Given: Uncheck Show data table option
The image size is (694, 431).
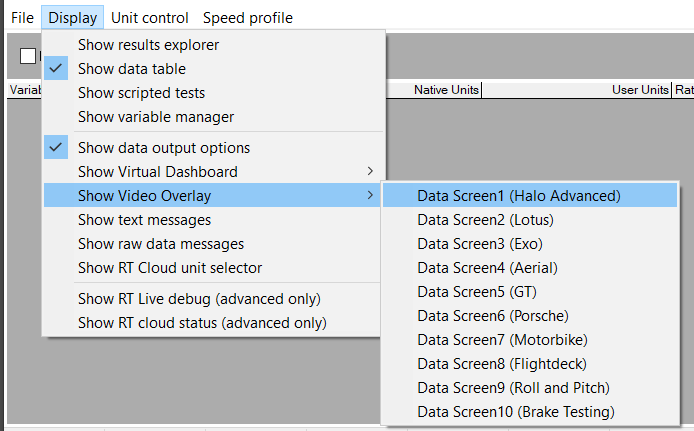Looking at the screenshot, I should tap(131, 69).
